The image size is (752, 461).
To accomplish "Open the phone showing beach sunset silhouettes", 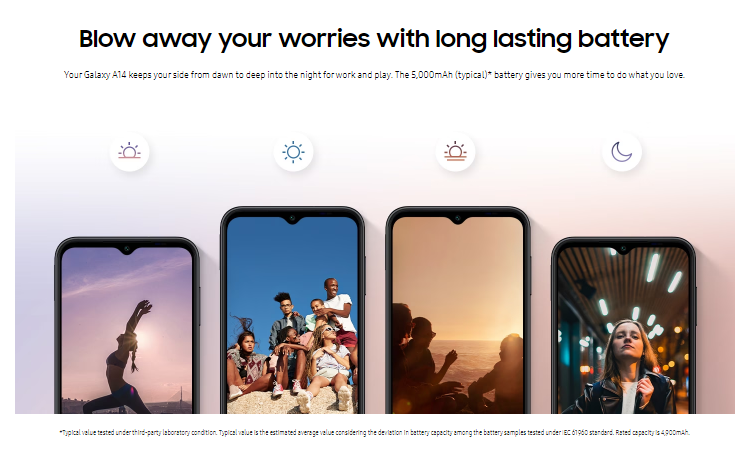I will (x=458, y=310).
